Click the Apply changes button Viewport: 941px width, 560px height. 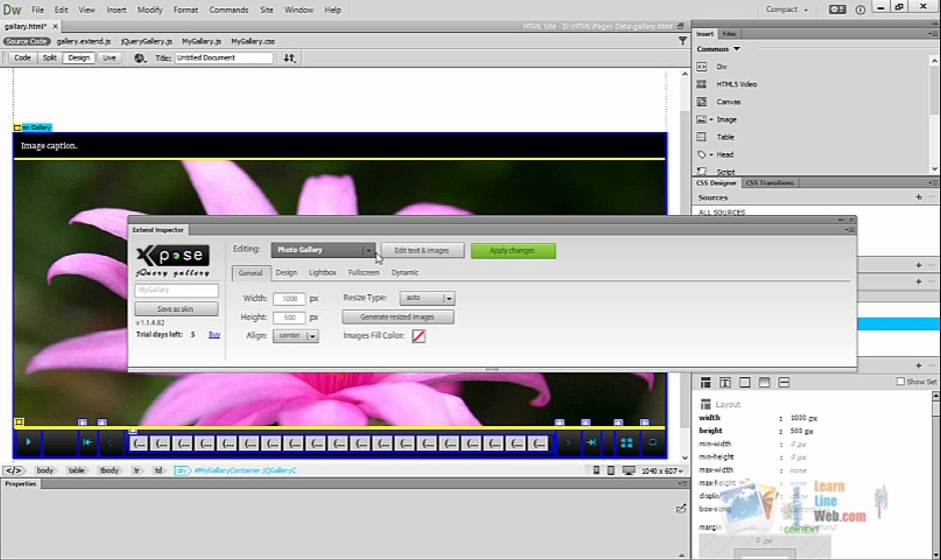[x=513, y=251]
